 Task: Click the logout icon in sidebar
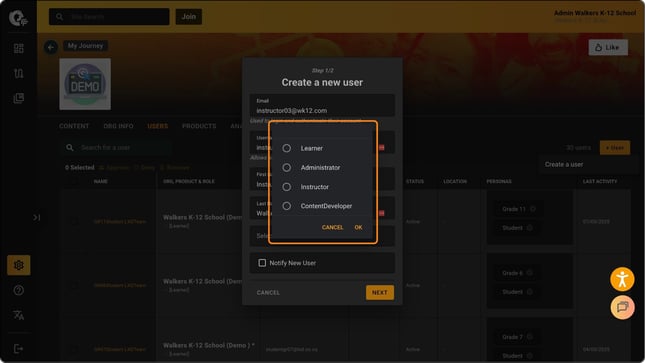(x=19, y=349)
